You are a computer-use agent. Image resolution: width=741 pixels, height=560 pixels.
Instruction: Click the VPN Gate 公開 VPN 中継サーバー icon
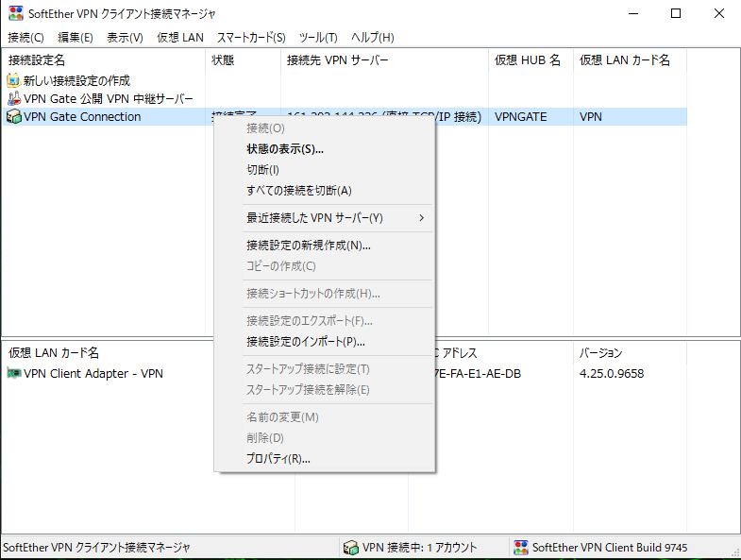point(13,99)
